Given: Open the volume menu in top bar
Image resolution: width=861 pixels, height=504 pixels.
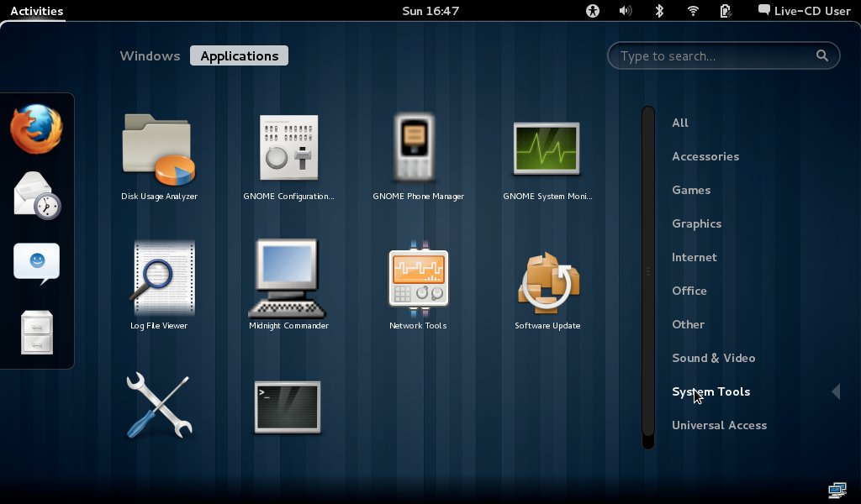Looking at the screenshot, I should point(626,11).
